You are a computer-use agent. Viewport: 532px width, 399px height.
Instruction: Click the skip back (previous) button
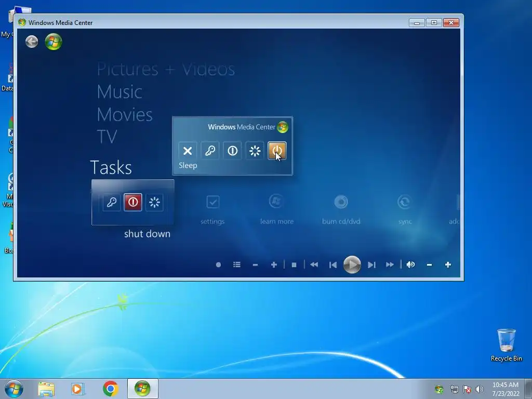coord(333,264)
